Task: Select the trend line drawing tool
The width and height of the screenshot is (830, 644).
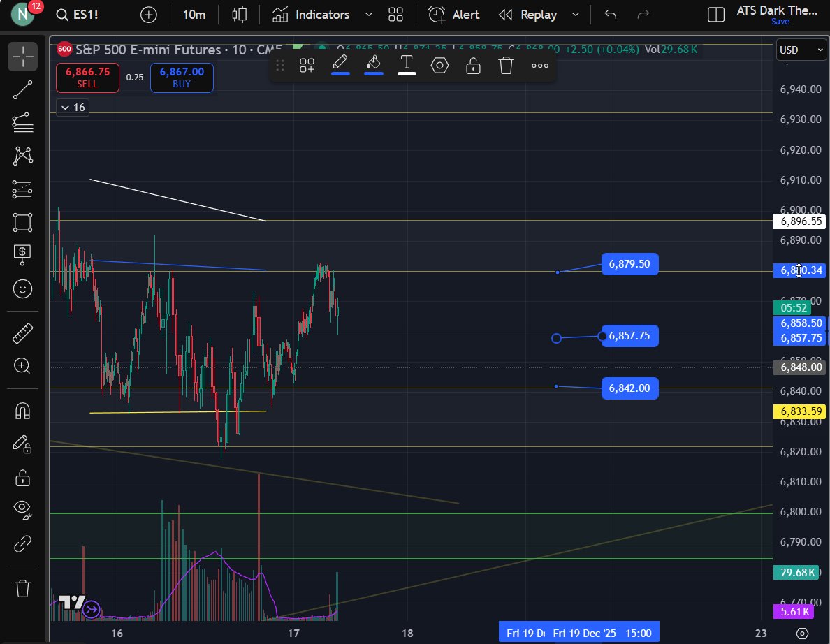Action: coord(22,90)
